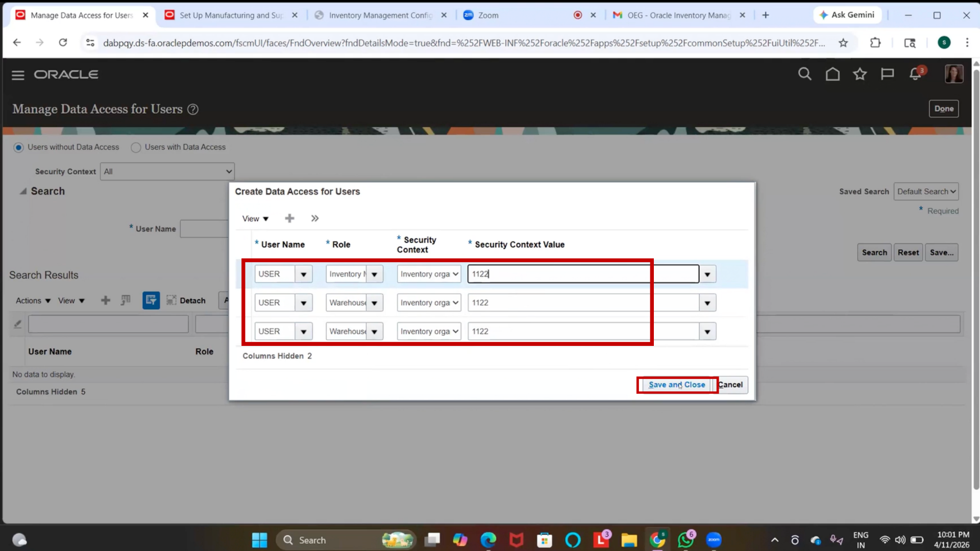Open the Windows Start menu

click(259, 540)
